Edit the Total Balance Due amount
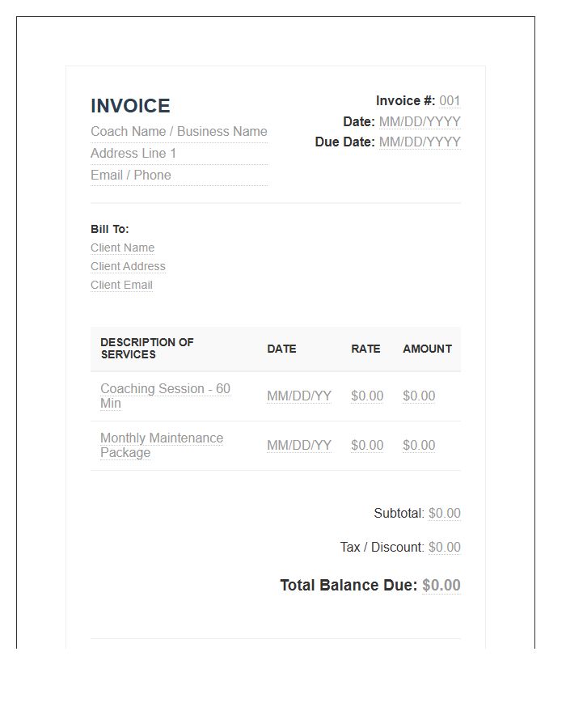566x728 pixels. 441,586
